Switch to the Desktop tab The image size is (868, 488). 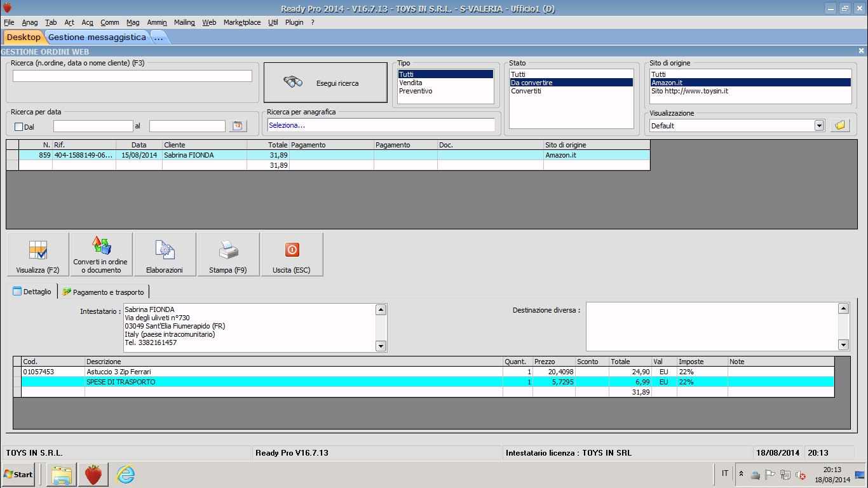[24, 37]
